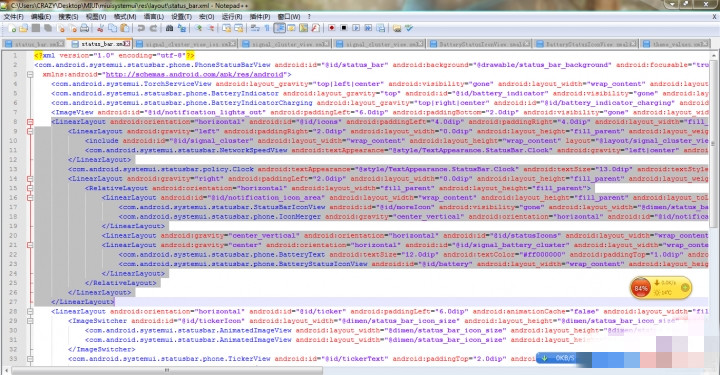Click the Close All documents toolbar icon
The height and width of the screenshot is (375, 720).
(x=72, y=28)
